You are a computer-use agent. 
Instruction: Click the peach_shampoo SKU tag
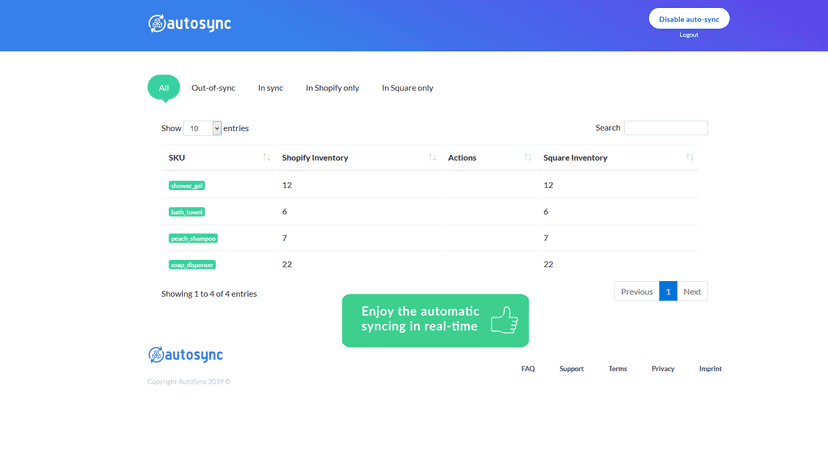pyautogui.click(x=193, y=238)
